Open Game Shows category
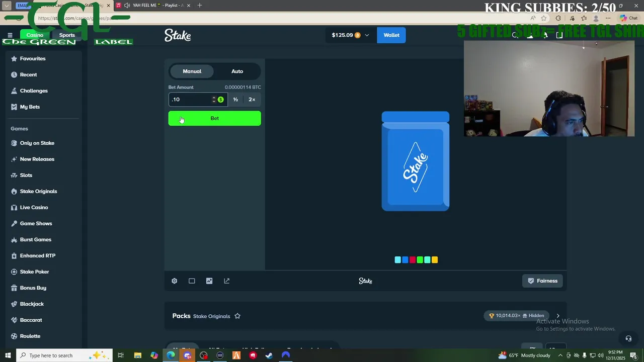644x362 pixels. click(36, 223)
